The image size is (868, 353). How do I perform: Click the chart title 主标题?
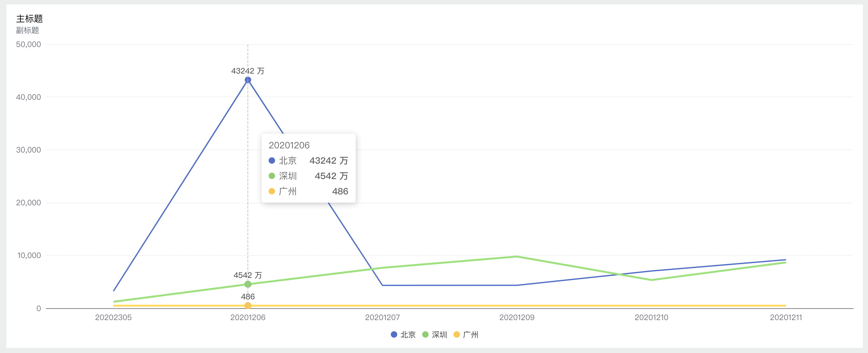click(29, 19)
